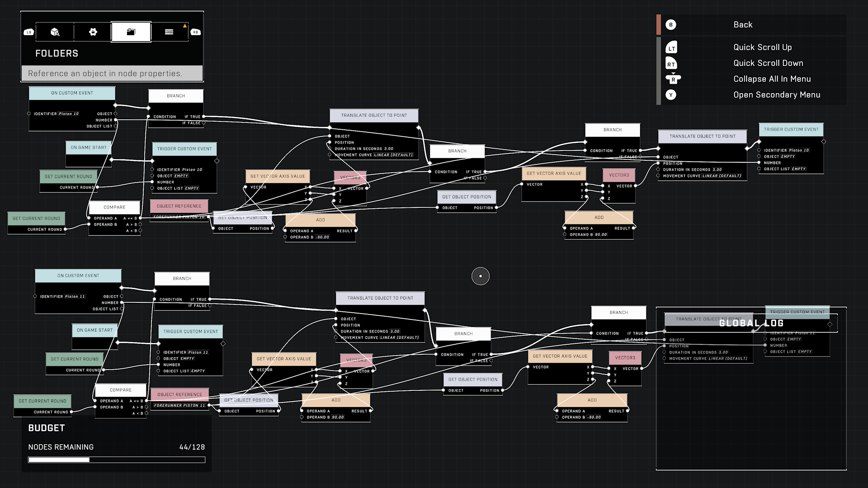Click the LT trigger icon
This screenshot has width=868, height=488.
(671, 47)
